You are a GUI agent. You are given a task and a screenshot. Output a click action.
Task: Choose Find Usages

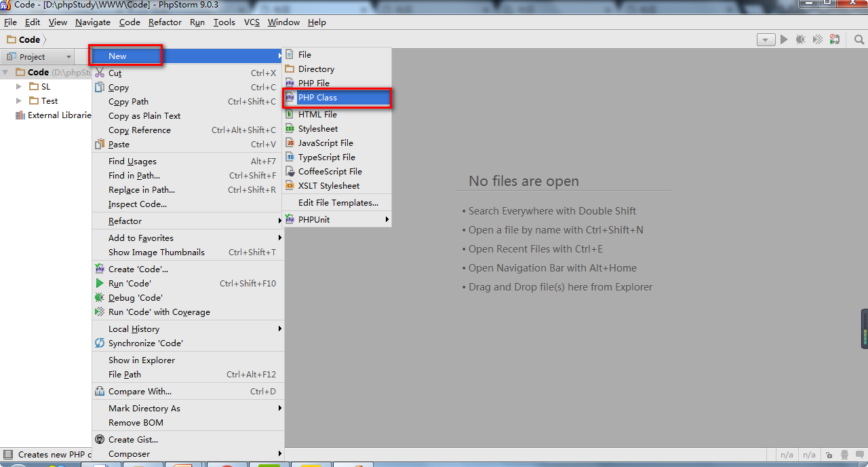coord(188,161)
